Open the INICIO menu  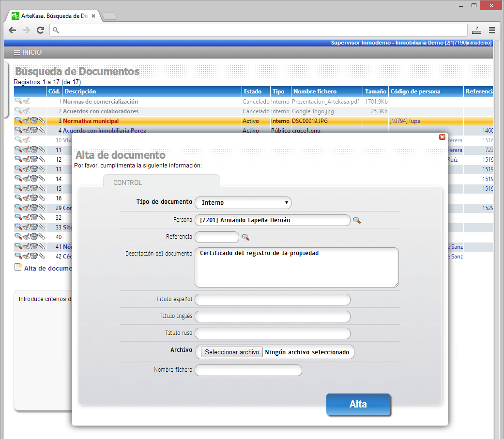tap(28, 52)
